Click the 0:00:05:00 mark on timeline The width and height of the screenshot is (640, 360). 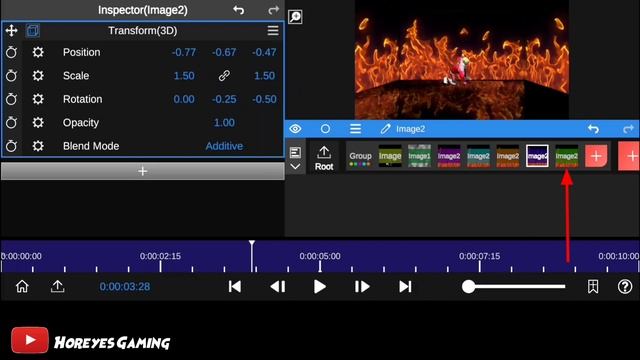tap(320, 256)
